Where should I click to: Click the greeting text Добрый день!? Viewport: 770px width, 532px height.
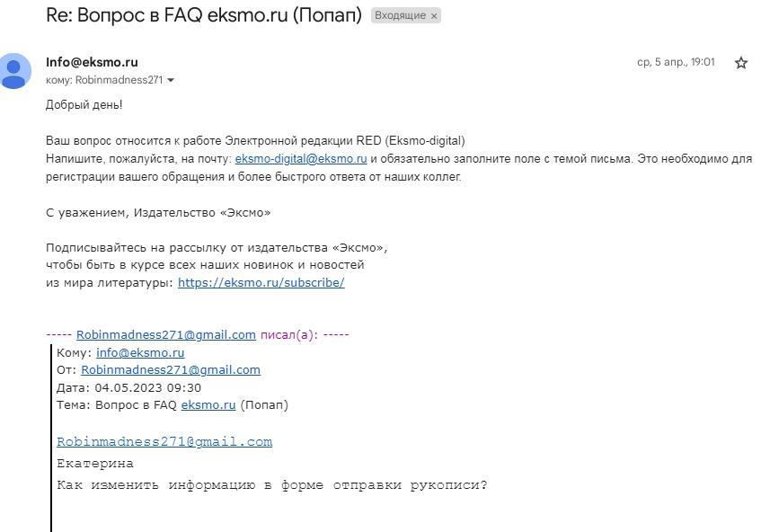point(84,104)
